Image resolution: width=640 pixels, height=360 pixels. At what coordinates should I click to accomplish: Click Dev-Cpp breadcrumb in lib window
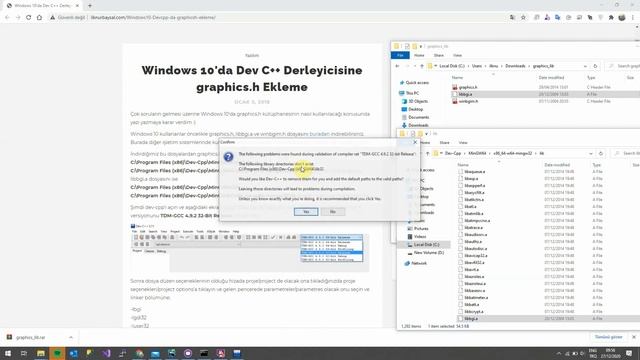point(453,153)
